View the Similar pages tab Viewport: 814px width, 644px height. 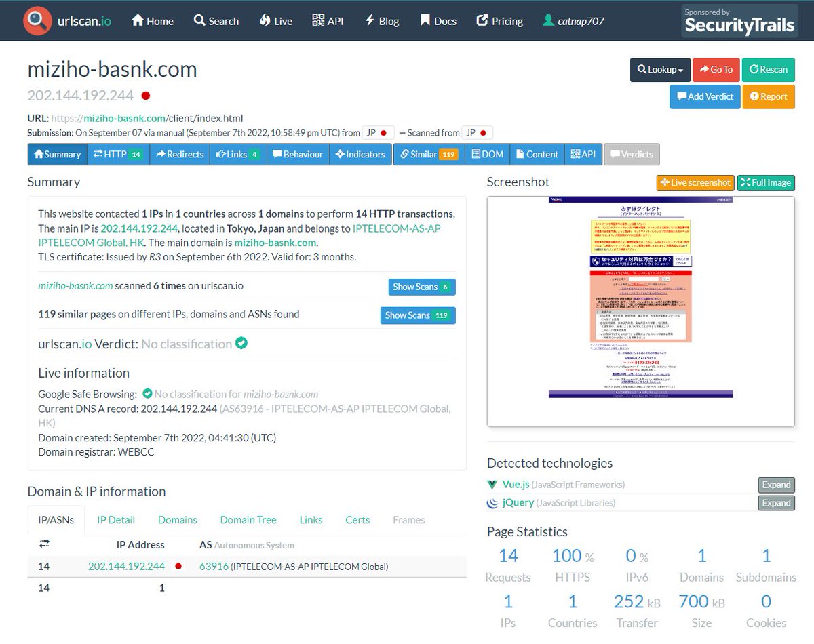(429, 154)
